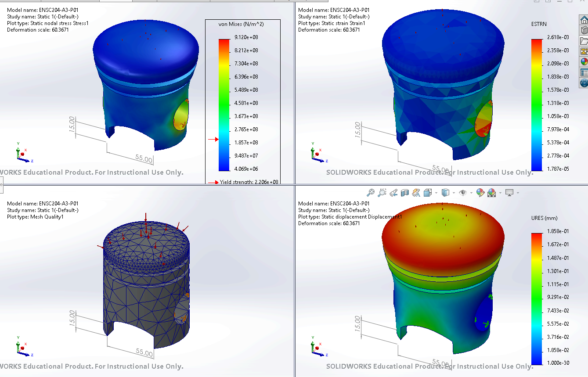Open the Design Library books icon
This screenshot has height=377, width=588.
(x=584, y=31)
